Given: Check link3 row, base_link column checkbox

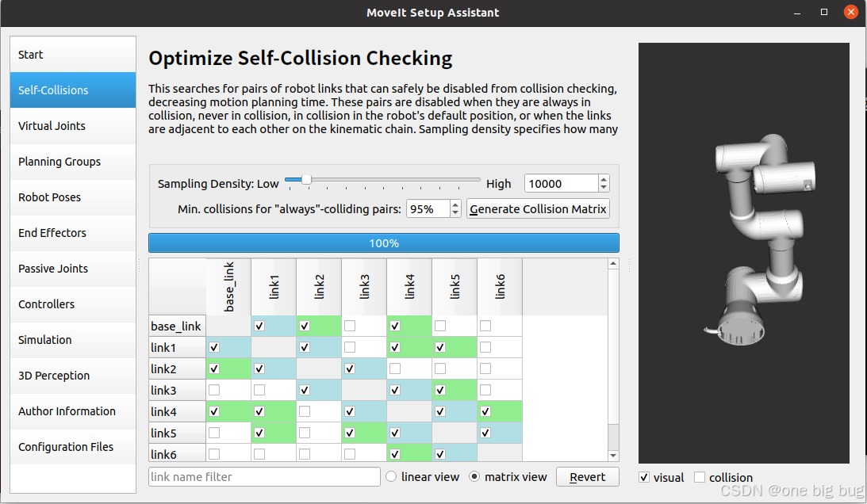Looking at the screenshot, I should [x=214, y=390].
